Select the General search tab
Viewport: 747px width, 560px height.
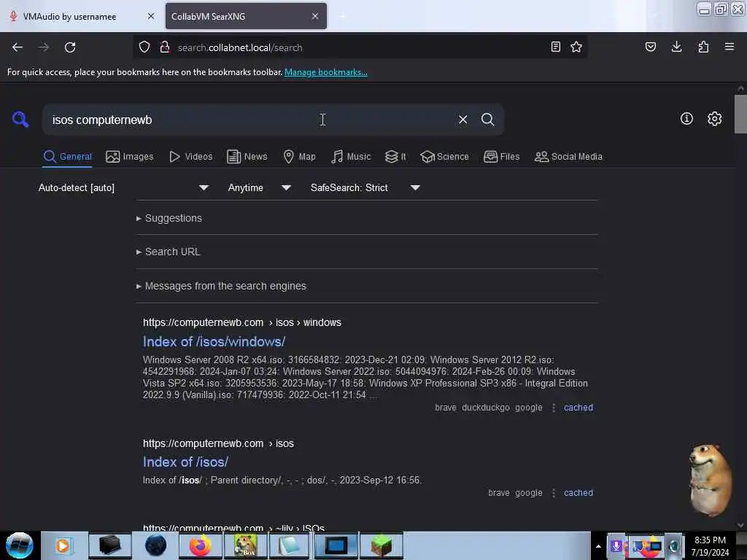67,157
